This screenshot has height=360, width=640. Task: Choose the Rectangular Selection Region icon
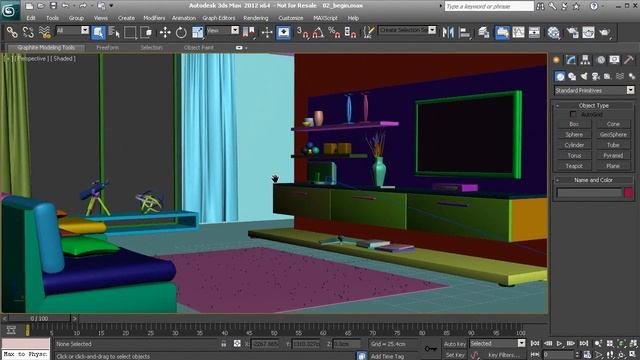pos(130,32)
